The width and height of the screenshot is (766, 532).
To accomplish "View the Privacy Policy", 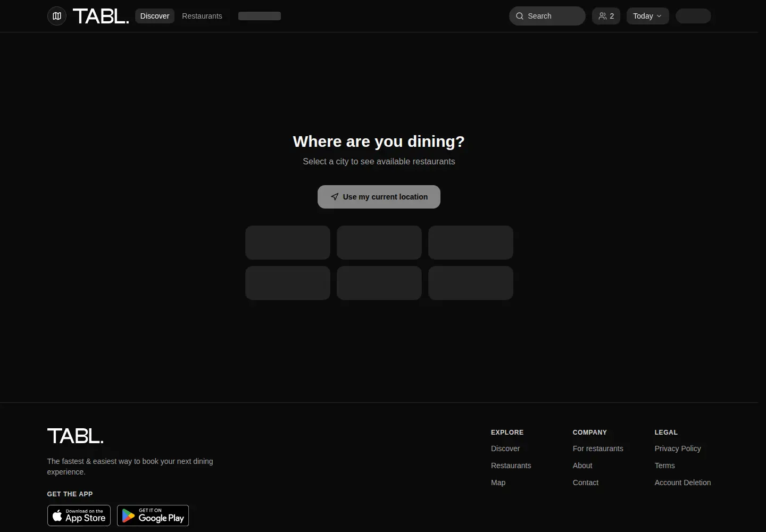I will (678, 448).
